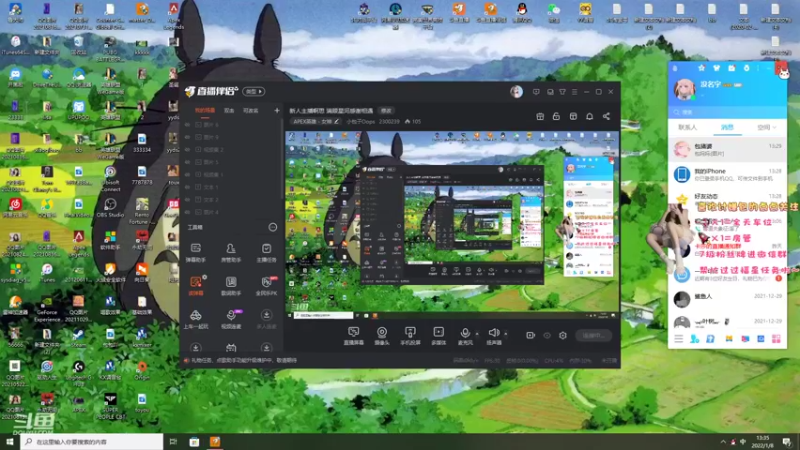Click the lock icon above the preview
Viewport: 800px width, 450px height.
click(556, 116)
